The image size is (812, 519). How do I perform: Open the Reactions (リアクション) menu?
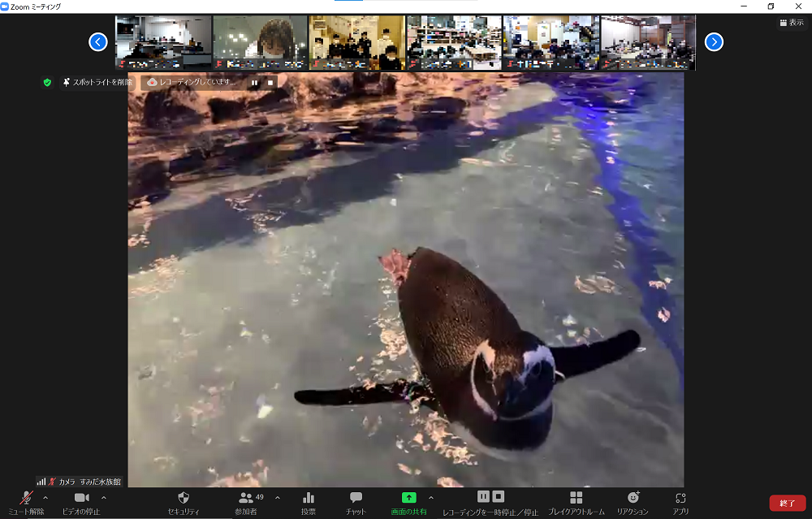click(633, 498)
